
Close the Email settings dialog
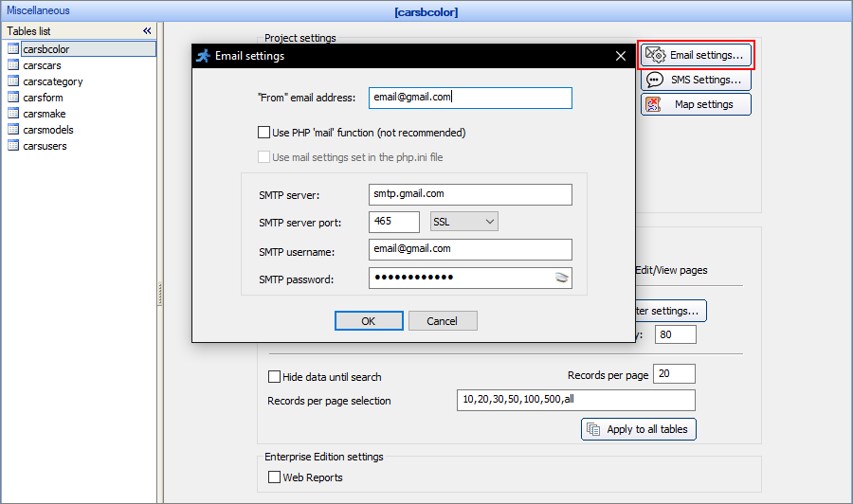621,56
